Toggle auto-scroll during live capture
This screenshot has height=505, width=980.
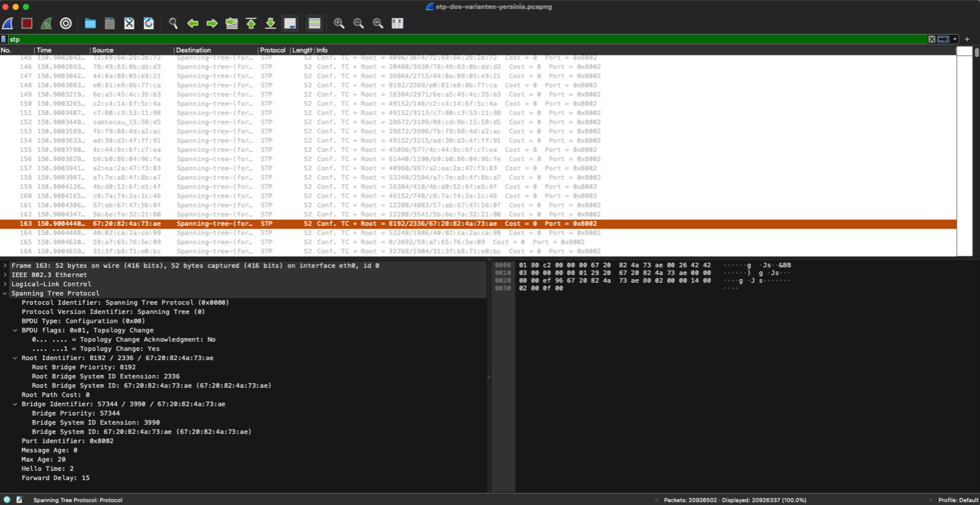(x=290, y=23)
